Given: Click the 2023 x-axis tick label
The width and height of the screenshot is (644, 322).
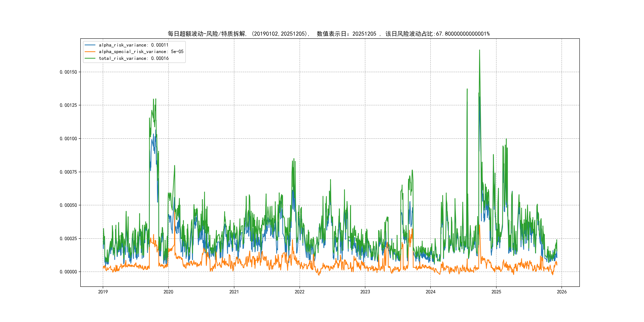Looking at the screenshot, I should click(x=365, y=292).
